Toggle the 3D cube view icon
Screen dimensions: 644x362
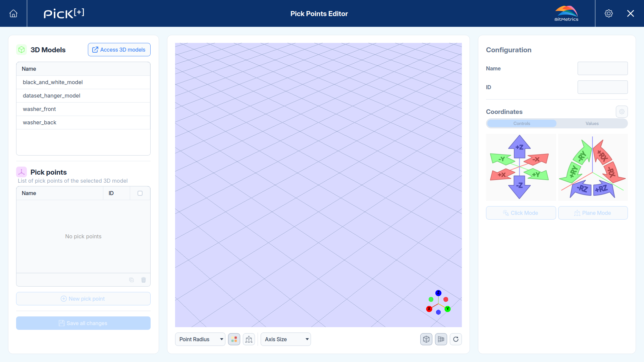tap(426, 339)
